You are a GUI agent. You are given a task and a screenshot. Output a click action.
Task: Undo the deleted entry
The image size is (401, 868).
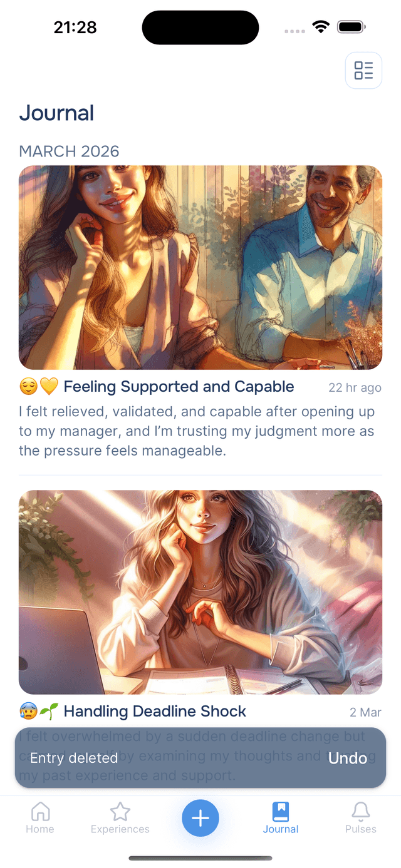pos(348,758)
